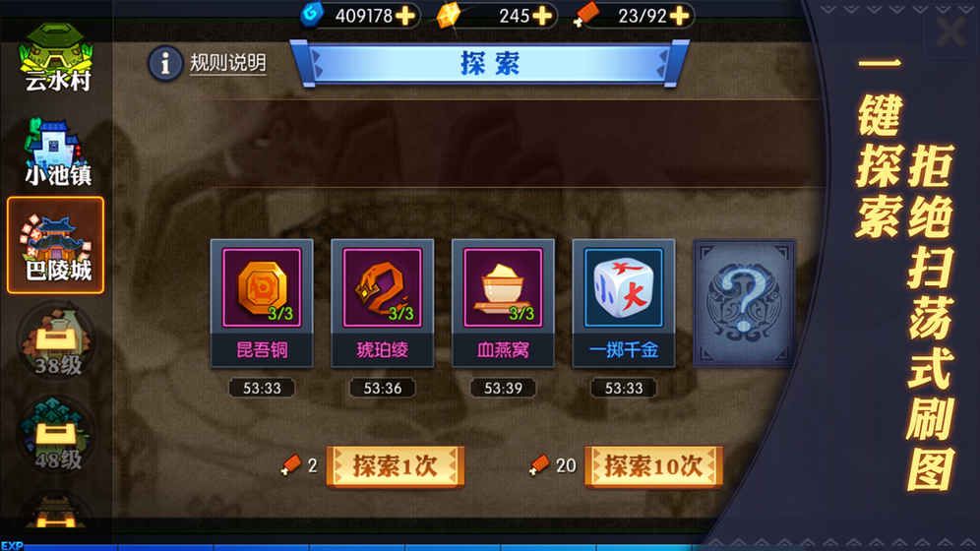This screenshot has width=980, height=551.
Task: Close the exploration panel with X
Action: (x=950, y=31)
